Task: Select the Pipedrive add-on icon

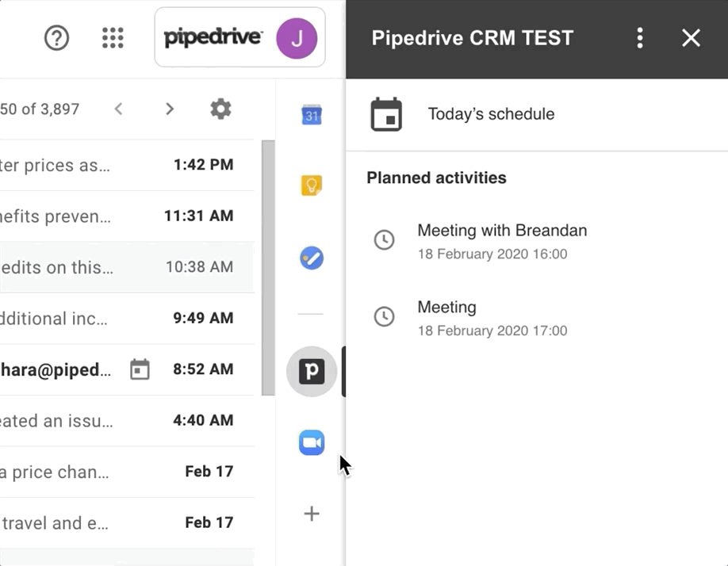Action: pos(312,371)
